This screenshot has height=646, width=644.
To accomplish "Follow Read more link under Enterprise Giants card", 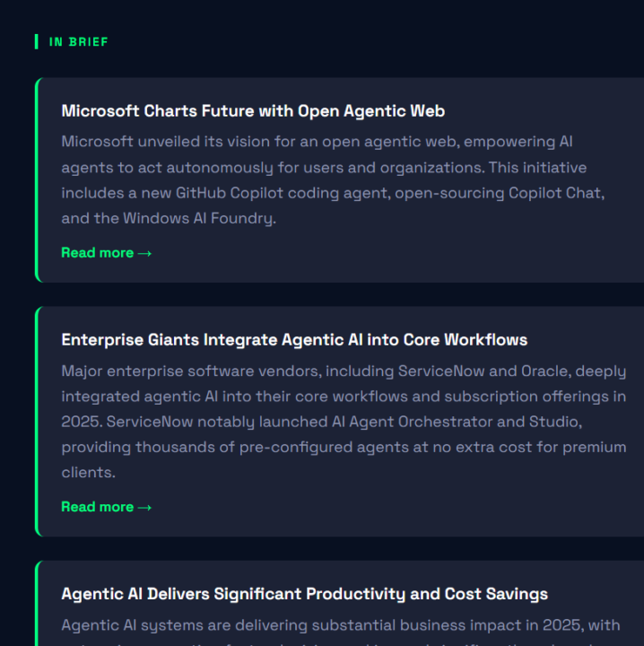I will coord(106,507).
